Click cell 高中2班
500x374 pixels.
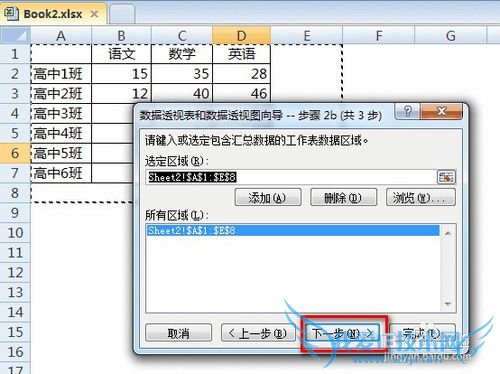61,94
